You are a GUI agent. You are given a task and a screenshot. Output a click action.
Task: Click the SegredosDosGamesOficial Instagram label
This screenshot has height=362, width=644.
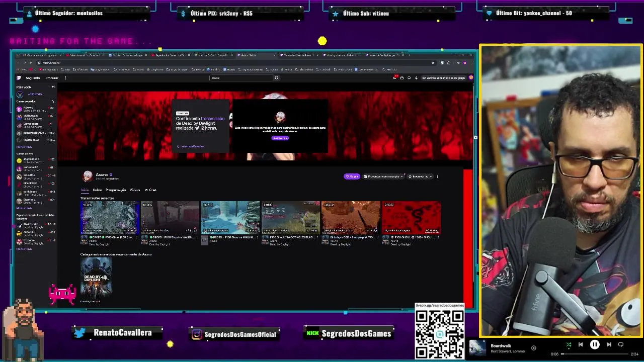click(x=233, y=334)
